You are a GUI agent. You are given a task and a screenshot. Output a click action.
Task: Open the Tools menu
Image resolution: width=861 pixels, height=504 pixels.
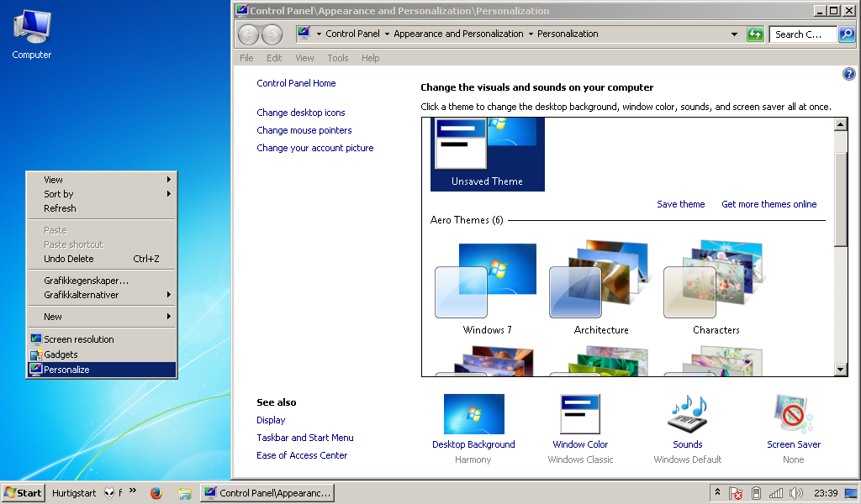(x=338, y=58)
